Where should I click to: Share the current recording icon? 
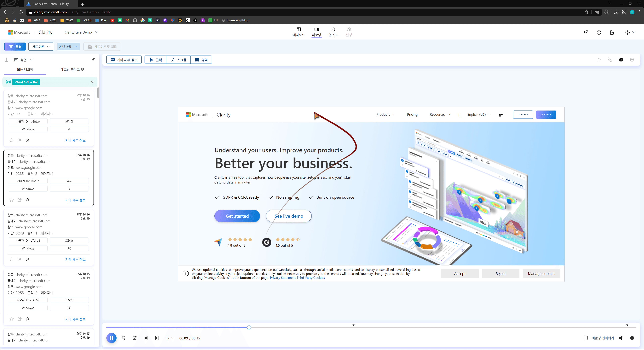point(632,60)
